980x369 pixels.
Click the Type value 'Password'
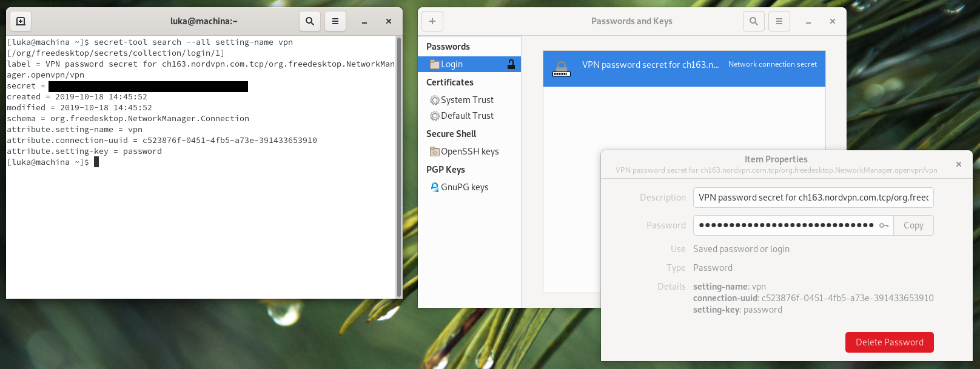click(713, 268)
